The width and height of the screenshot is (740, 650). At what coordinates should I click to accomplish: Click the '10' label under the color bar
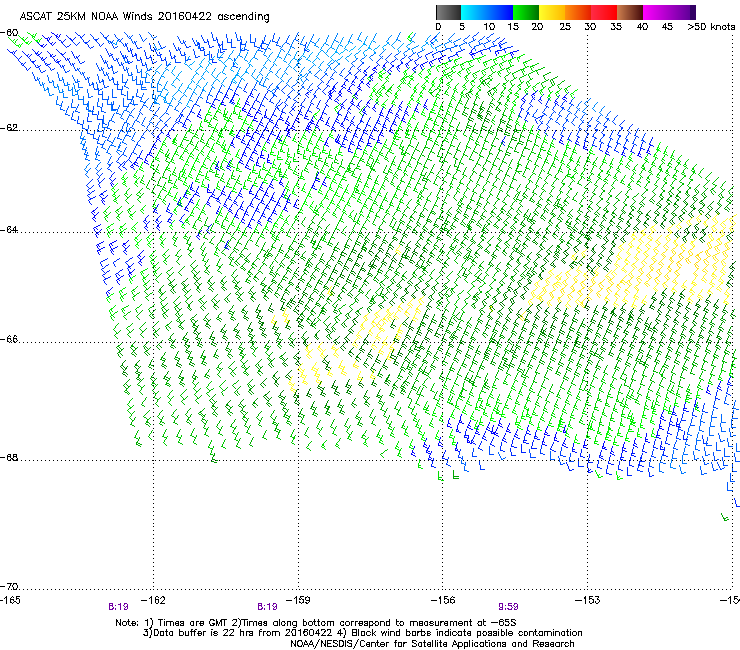point(489,27)
